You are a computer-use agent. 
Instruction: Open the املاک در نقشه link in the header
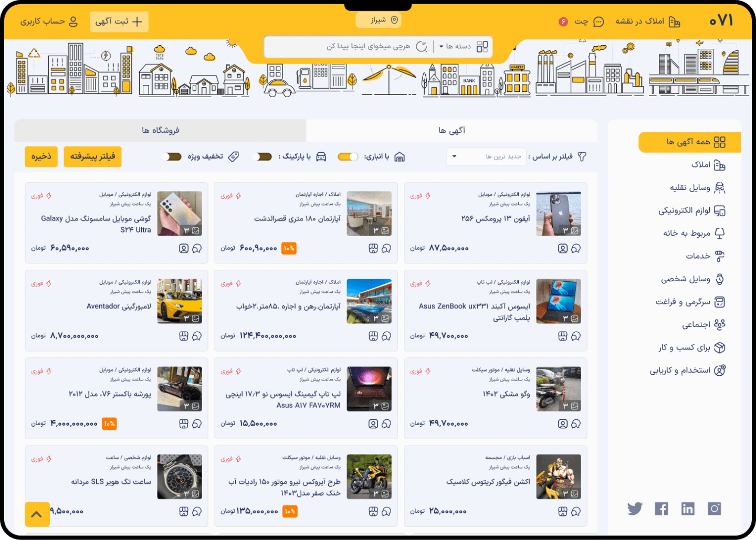point(648,22)
